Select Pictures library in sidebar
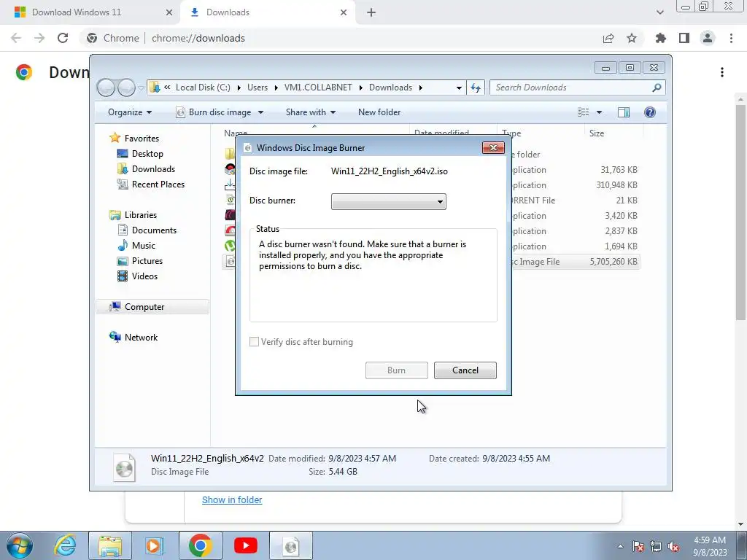 147,261
